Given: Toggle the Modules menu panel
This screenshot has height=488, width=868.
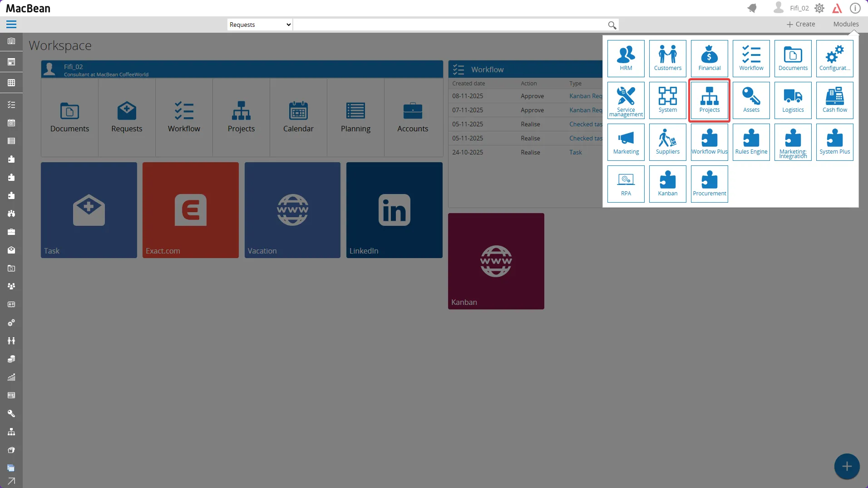Looking at the screenshot, I should [845, 24].
